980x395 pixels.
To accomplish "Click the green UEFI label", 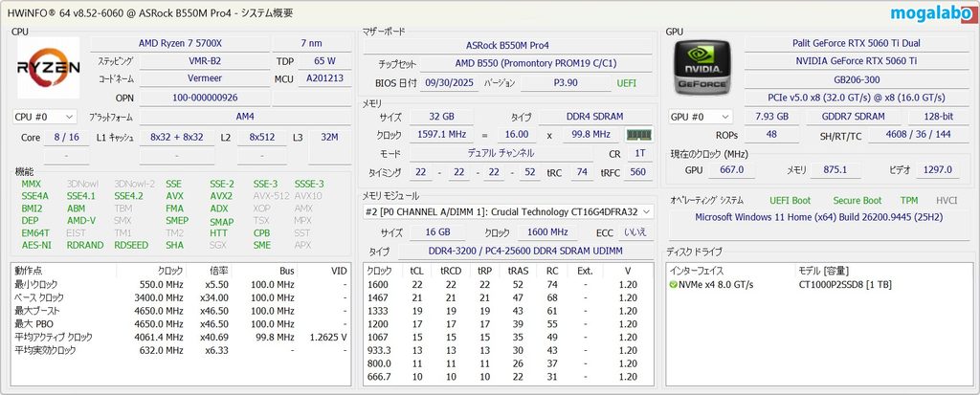I will tap(626, 83).
